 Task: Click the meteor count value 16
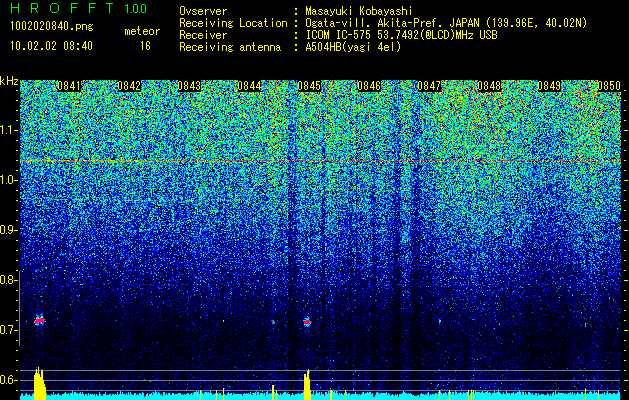point(145,46)
